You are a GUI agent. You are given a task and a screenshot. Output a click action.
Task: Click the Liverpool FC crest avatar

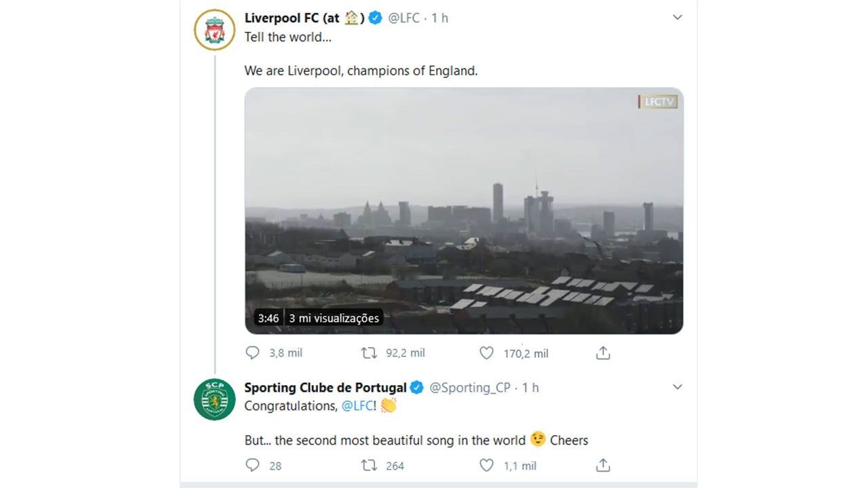[x=214, y=30]
